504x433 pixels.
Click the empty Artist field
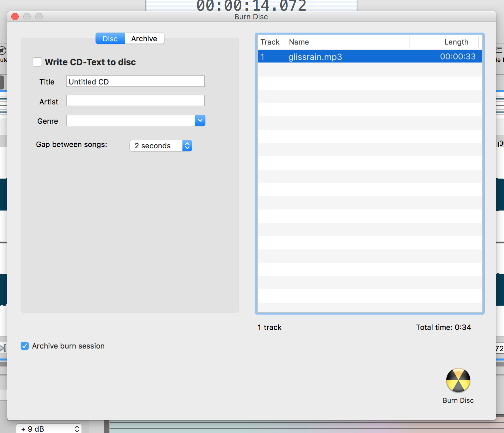point(135,100)
